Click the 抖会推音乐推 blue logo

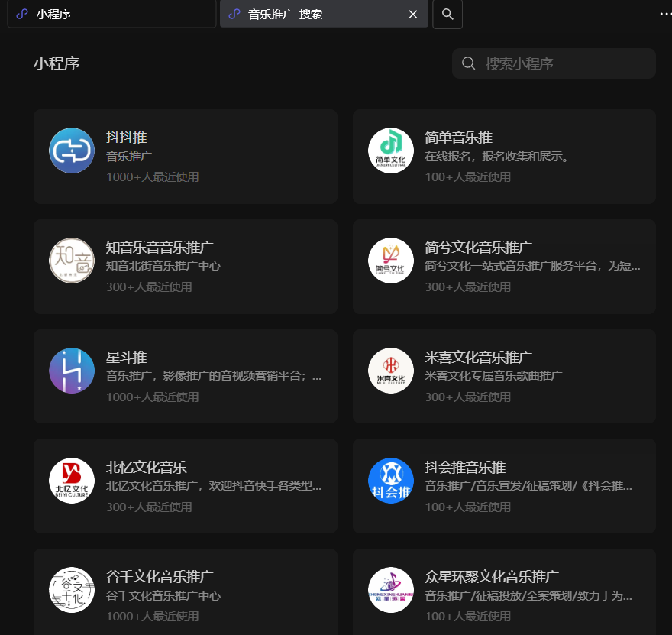pyautogui.click(x=391, y=481)
